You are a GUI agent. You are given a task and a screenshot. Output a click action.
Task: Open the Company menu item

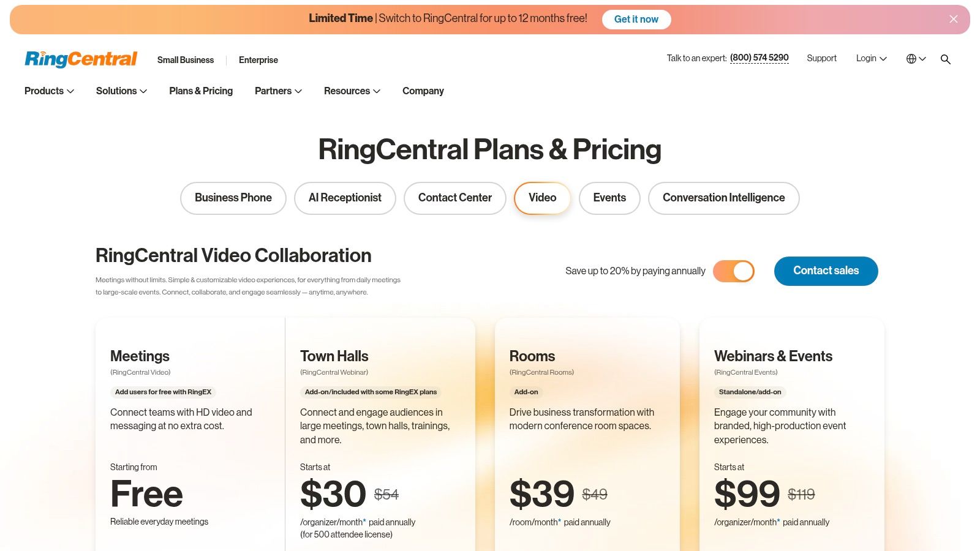pyautogui.click(x=423, y=91)
